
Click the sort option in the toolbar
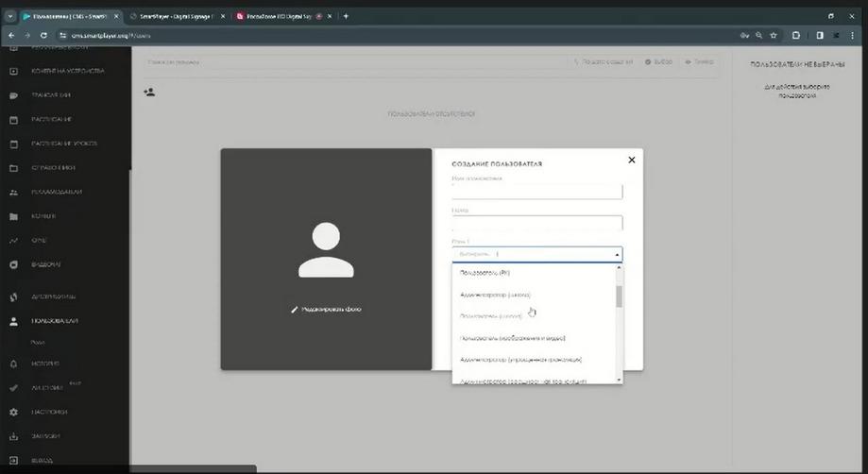pyautogui.click(x=603, y=62)
